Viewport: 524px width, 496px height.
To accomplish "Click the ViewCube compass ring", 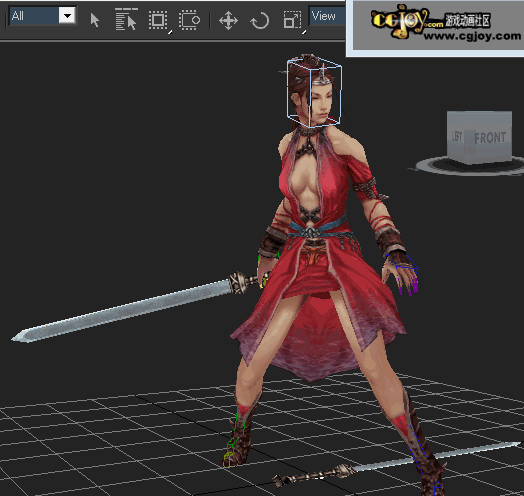I will 468,167.
